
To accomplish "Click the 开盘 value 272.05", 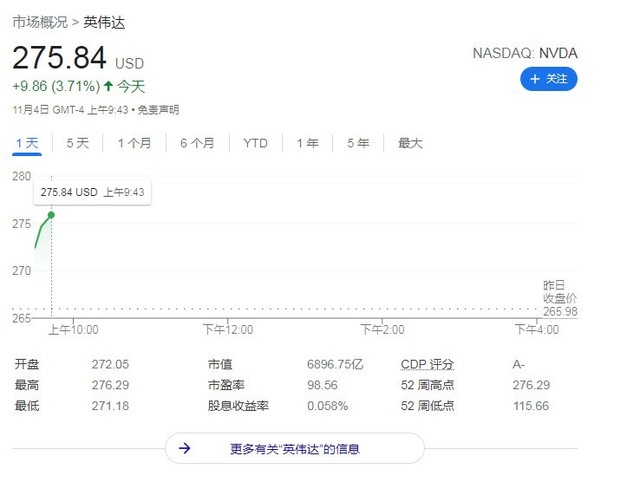I will pyautogui.click(x=110, y=364).
